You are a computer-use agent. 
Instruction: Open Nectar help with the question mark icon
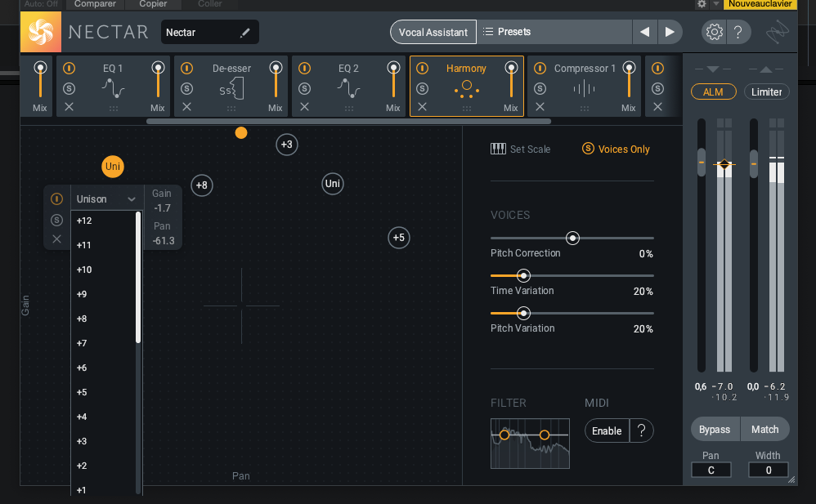[740, 31]
